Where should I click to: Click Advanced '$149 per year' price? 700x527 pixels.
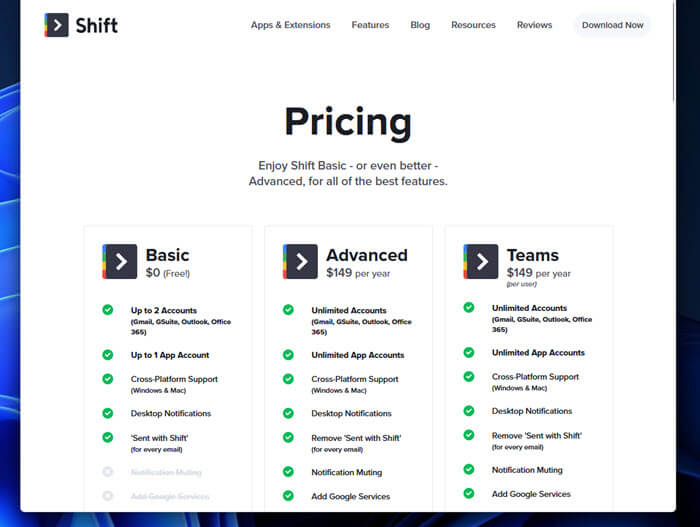[358, 273]
